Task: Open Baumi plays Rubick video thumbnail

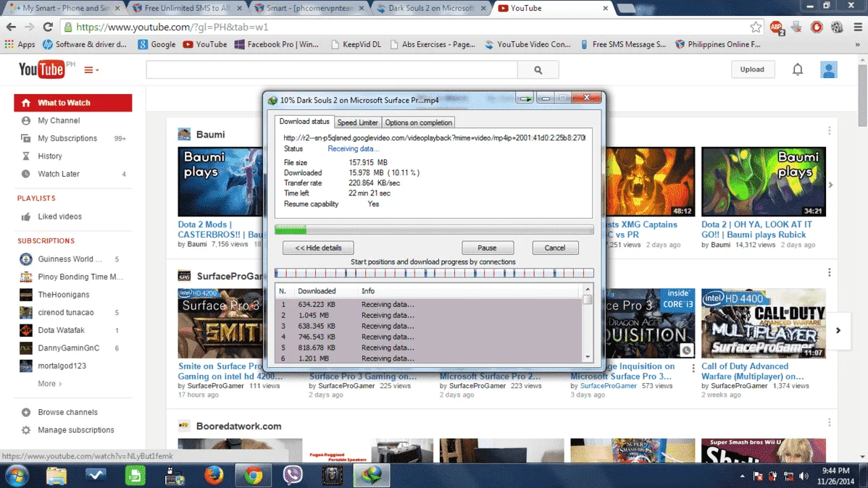Action: point(764,182)
